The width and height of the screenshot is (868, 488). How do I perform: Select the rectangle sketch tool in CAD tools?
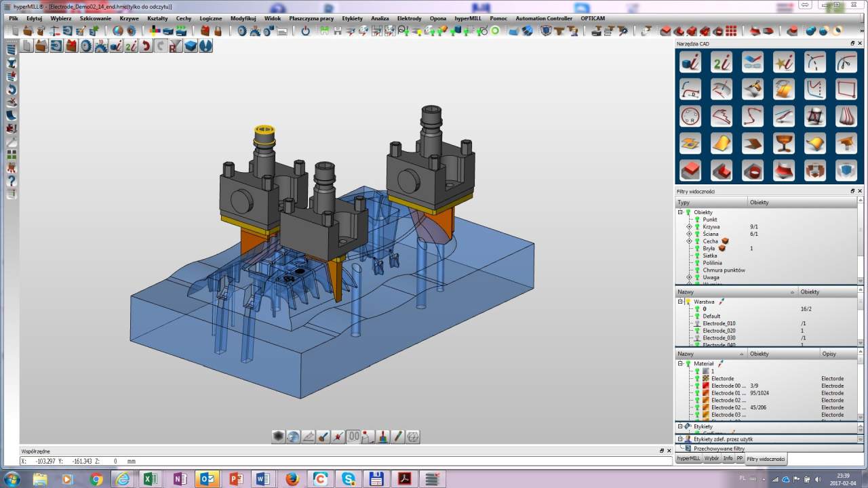[x=846, y=89]
